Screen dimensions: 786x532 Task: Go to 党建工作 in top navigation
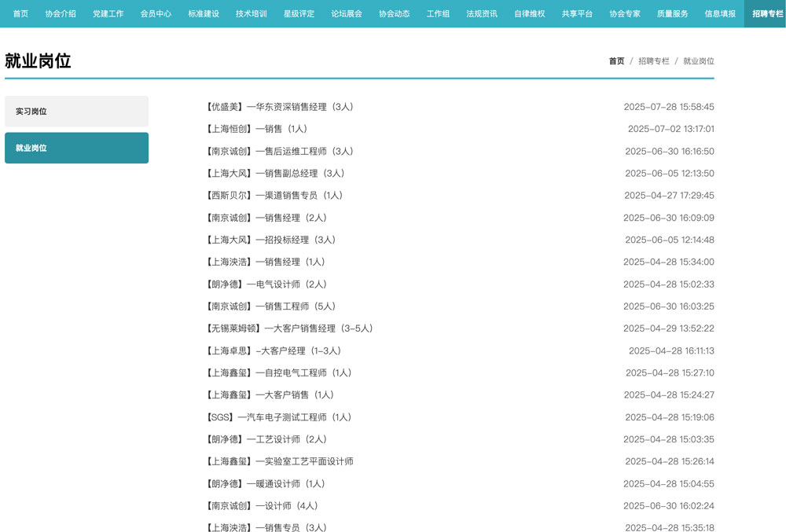[x=108, y=13]
